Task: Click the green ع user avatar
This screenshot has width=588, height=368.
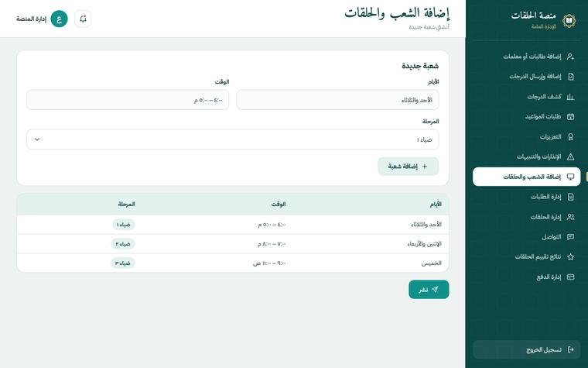Action: (x=60, y=19)
